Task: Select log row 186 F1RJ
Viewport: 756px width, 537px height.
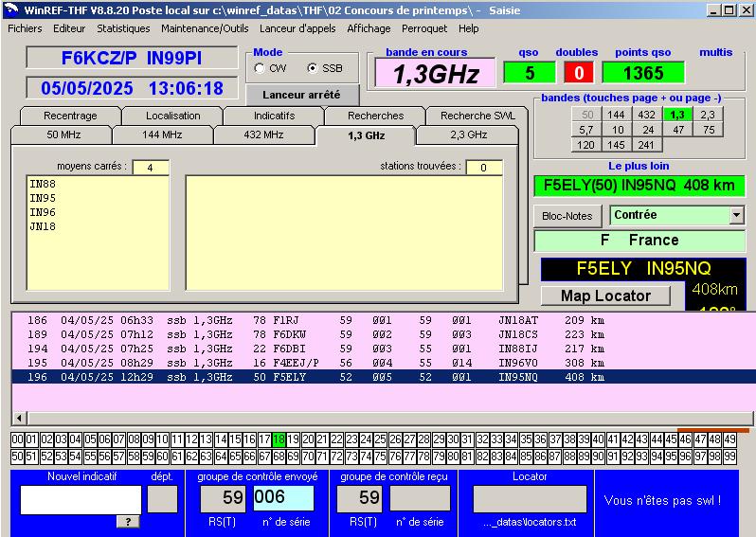Action: [384, 320]
